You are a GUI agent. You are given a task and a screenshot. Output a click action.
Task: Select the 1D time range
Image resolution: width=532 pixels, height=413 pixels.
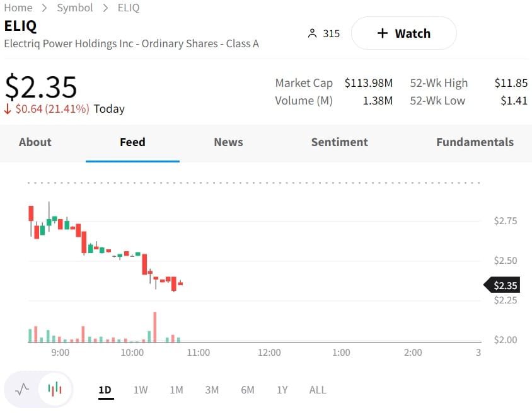[105, 390]
